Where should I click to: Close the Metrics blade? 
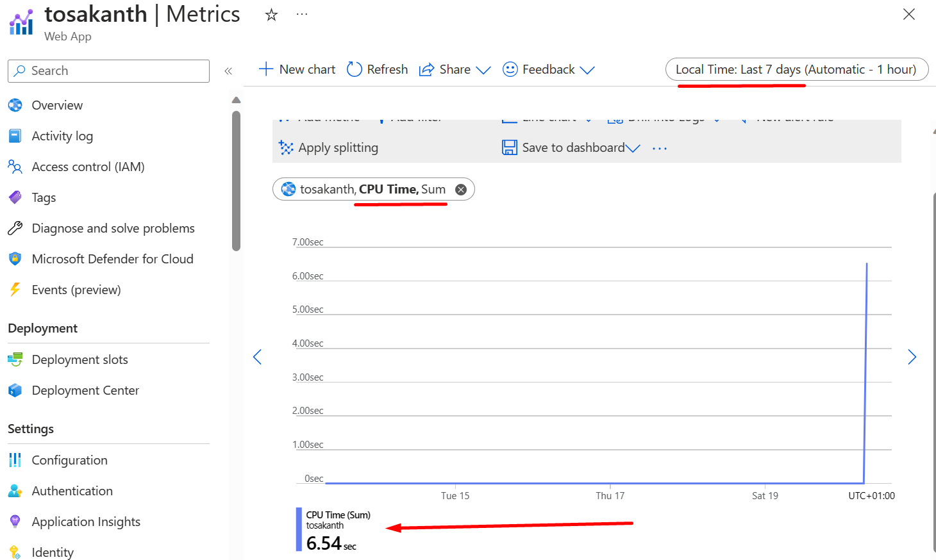909,14
